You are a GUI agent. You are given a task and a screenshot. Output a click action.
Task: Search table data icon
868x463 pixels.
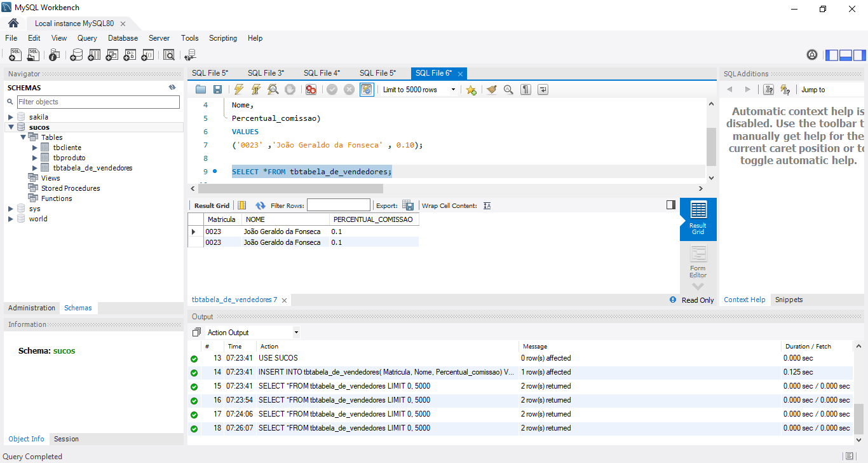[169, 55]
